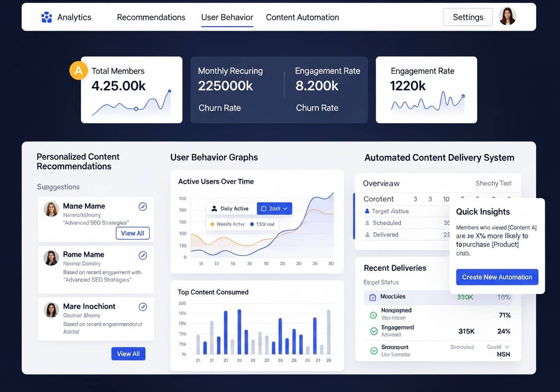Toggle the checkmark next to Mame Mame
The height and width of the screenshot is (392, 560).
(143, 206)
